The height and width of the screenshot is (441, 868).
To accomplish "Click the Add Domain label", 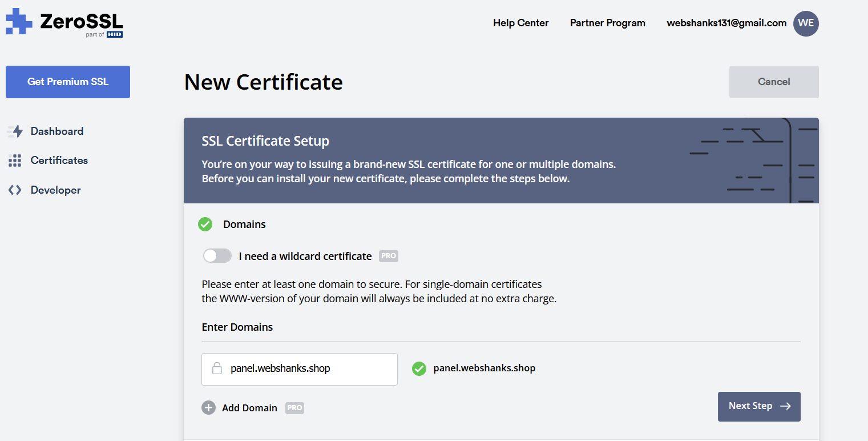I will tap(249, 408).
